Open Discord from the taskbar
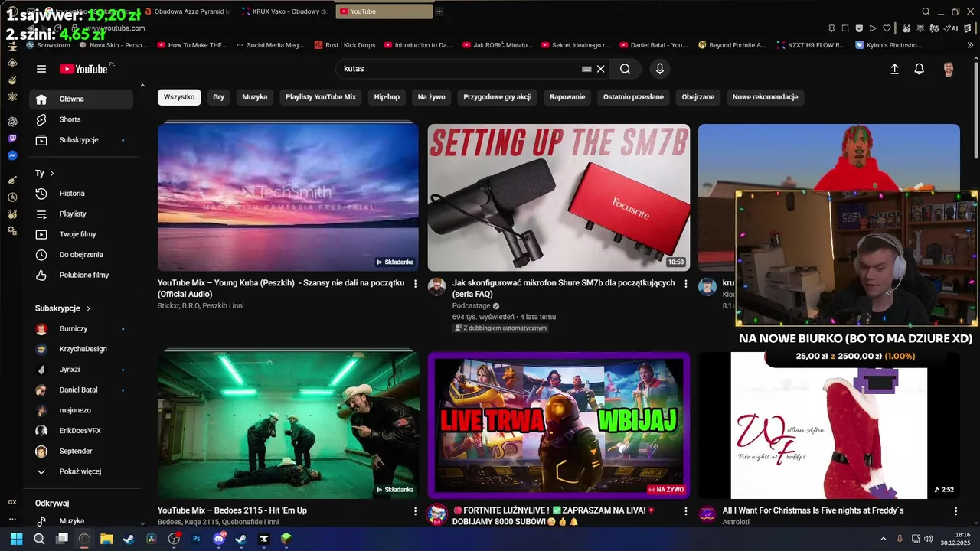This screenshot has height=551, width=980. coord(219,539)
